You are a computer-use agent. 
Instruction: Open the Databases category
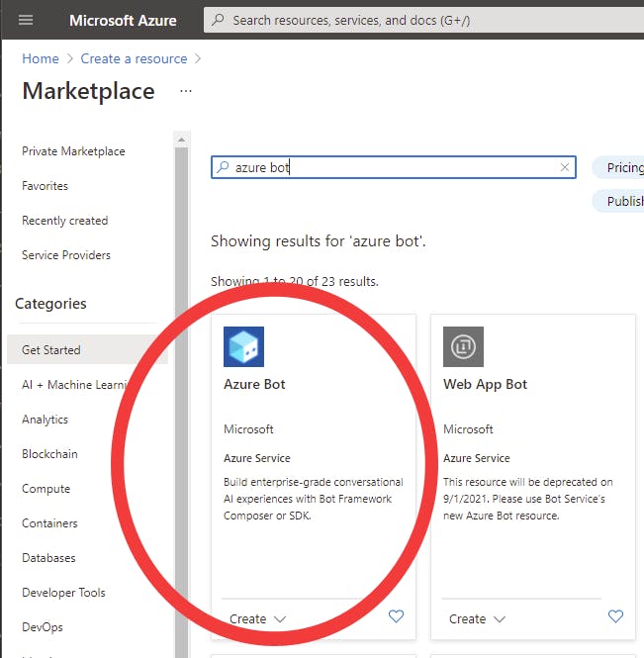(48, 558)
